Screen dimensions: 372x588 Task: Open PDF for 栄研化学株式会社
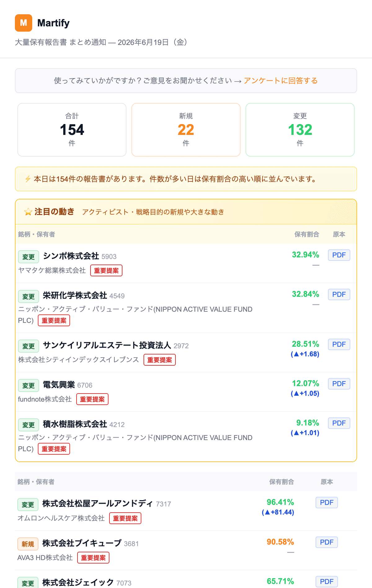click(x=339, y=294)
